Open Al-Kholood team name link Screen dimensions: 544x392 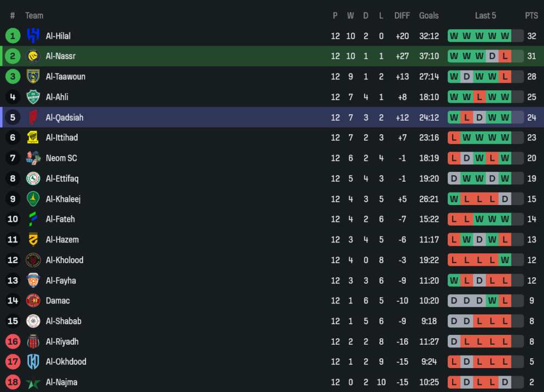pyautogui.click(x=64, y=260)
